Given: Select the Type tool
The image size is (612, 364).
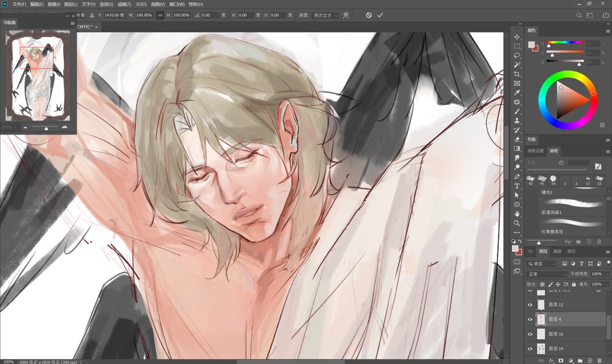Looking at the screenshot, I should tap(517, 186).
